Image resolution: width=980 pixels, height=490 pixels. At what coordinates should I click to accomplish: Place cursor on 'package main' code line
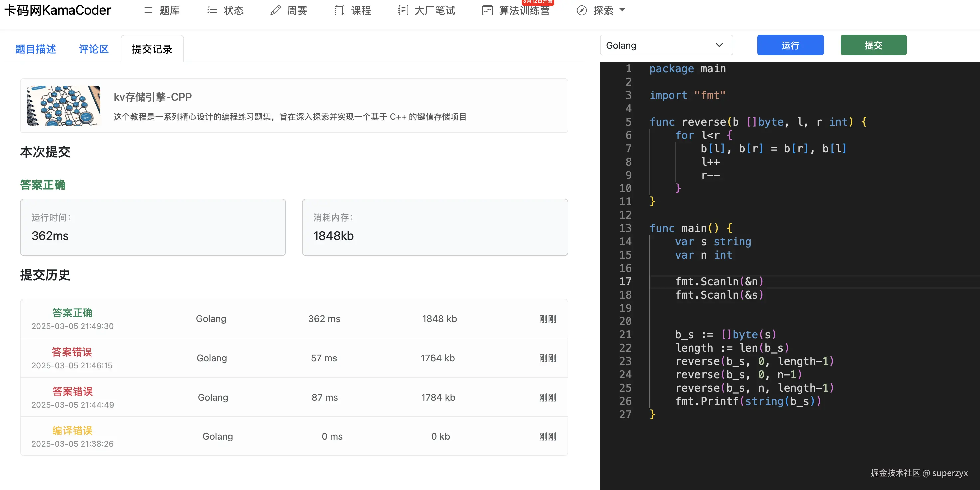[x=688, y=69]
